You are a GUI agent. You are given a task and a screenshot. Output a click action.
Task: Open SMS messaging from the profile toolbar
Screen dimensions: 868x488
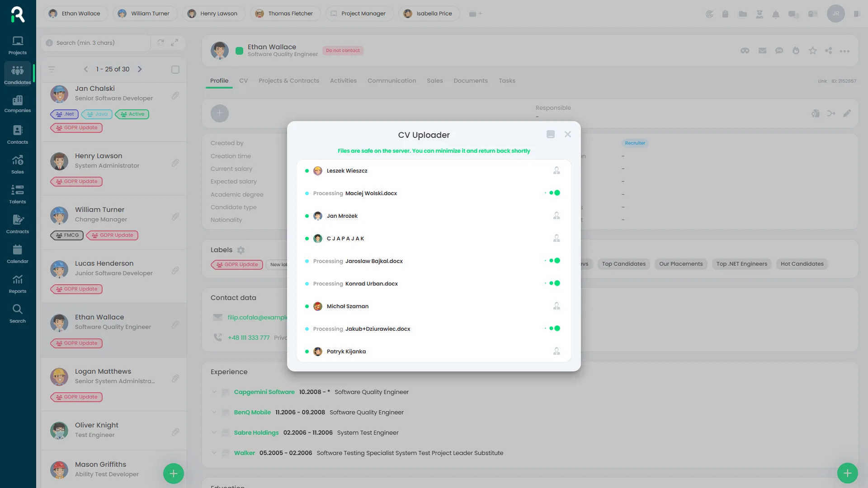pos(779,51)
